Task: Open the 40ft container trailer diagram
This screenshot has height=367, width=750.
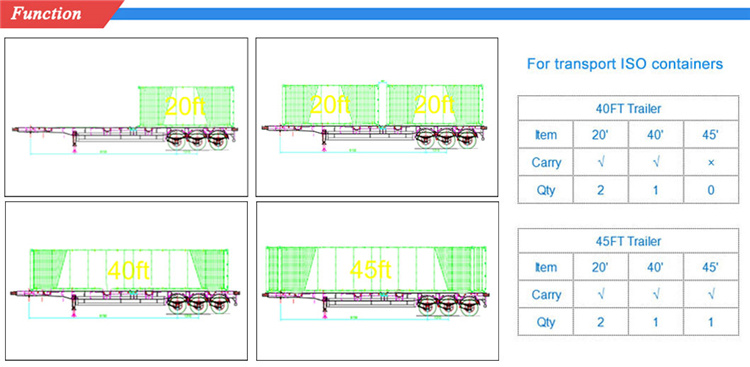Action: [x=126, y=281]
